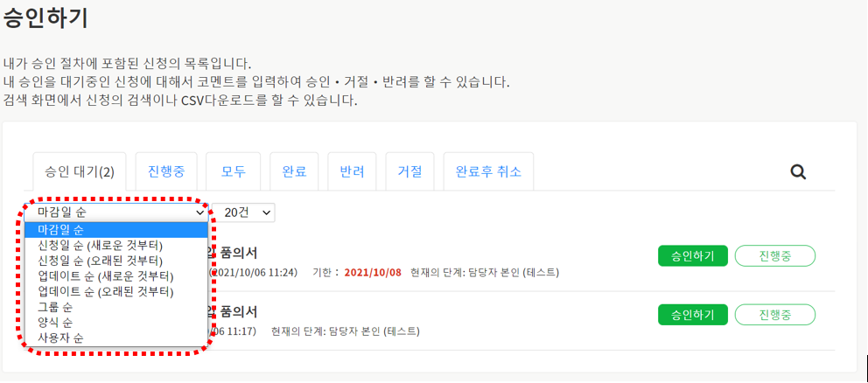The width and height of the screenshot is (868, 383).
Task: Open the 진행중 tab
Action: tap(166, 171)
